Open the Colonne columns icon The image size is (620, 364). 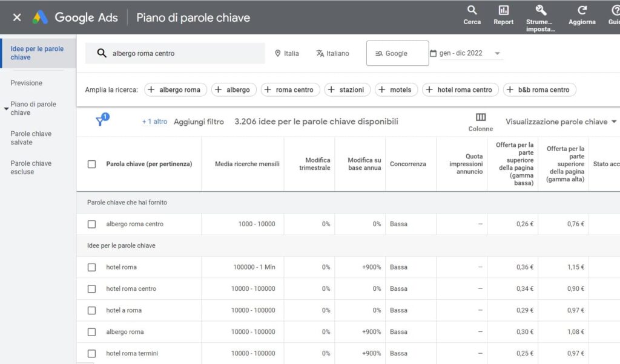tap(481, 117)
